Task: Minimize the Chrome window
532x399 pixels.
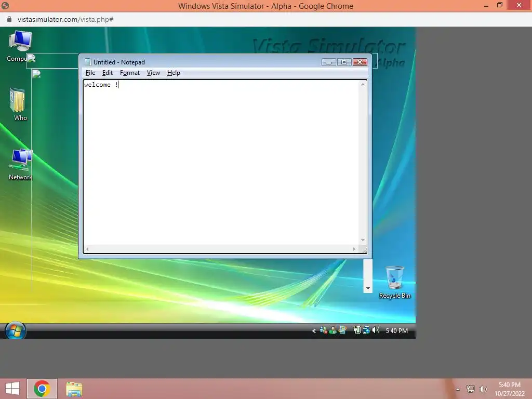Action: pyautogui.click(x=486, y=6)
